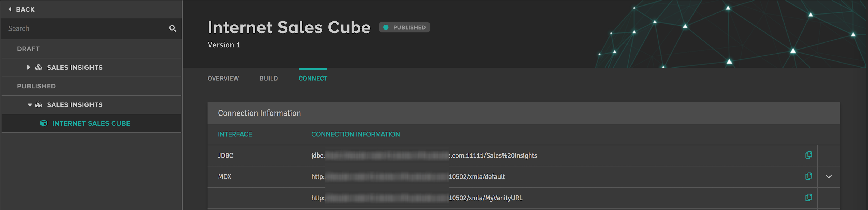Collapse the published Sales Insights tree node
The width and height of the screenshot is (868, 210).
pos(30,105)
